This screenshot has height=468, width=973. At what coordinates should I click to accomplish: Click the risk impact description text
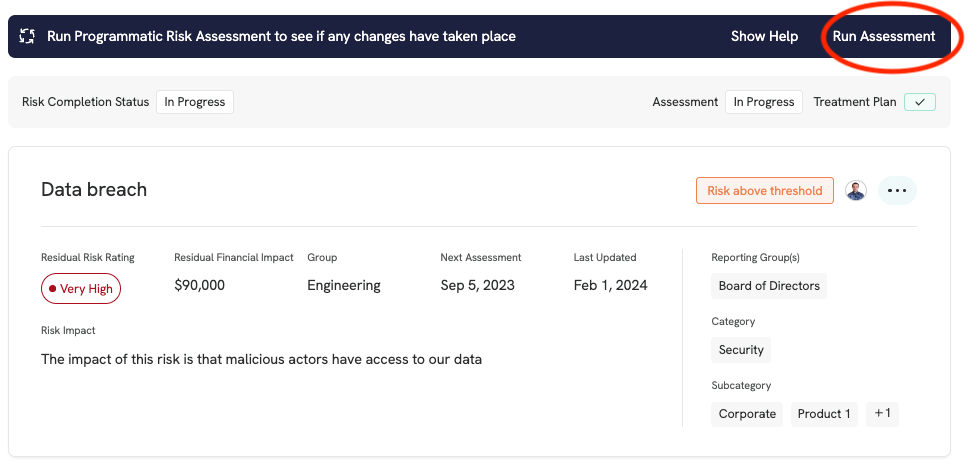pyautogui.click(x=261, y=359)
